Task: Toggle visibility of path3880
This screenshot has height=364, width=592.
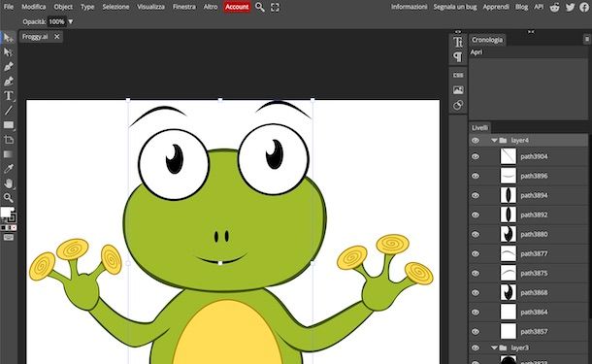Action: pos(476,235)
